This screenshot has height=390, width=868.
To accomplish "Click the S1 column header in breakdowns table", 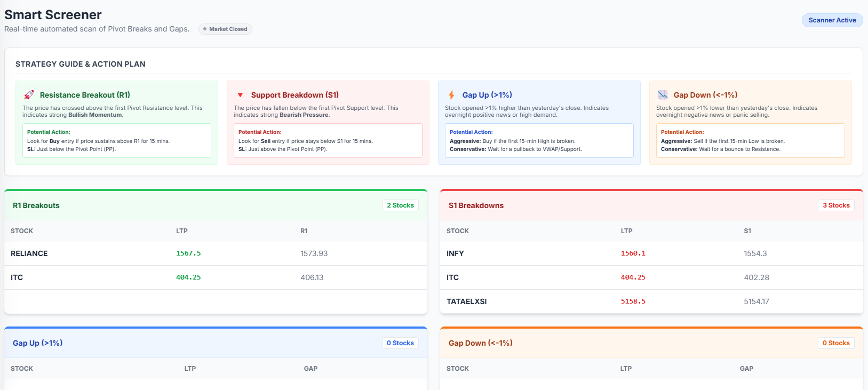I will (747, 231).
